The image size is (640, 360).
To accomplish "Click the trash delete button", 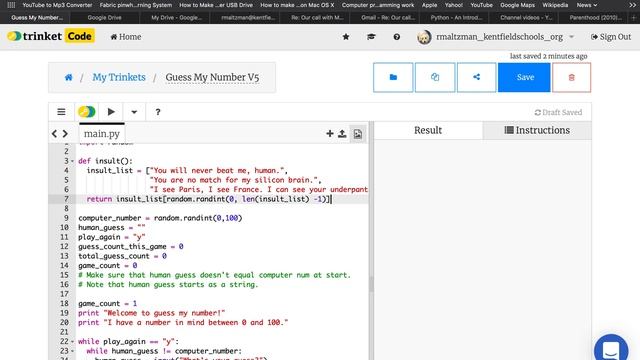I will click(571, 77).
